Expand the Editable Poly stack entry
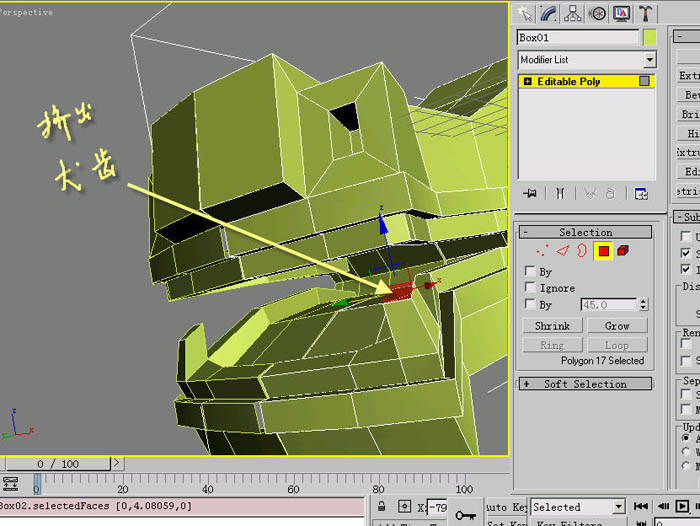The image size is (700, 526). point(528,81)
